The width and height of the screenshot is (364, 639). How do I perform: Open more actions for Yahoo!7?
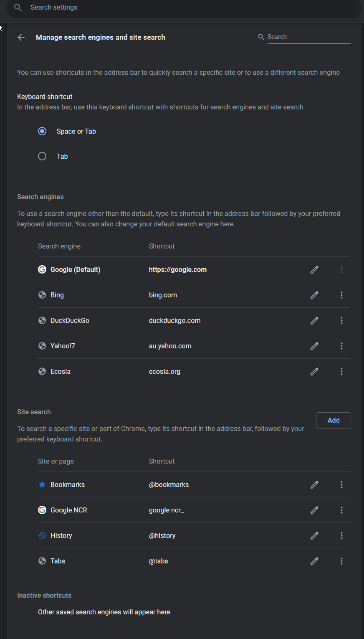(341, 346)
